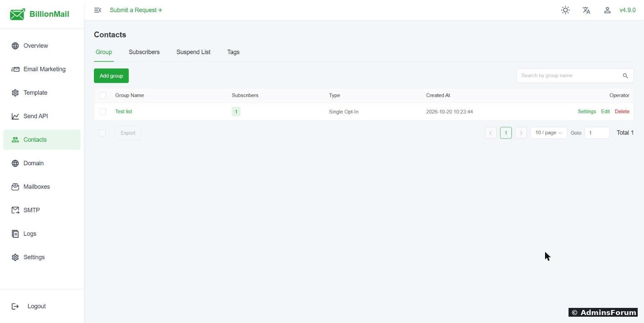The height and width of the screenshot is (323, 644).
Task: Open the 10 / page dropdown
Action: [x=548, y=133]
